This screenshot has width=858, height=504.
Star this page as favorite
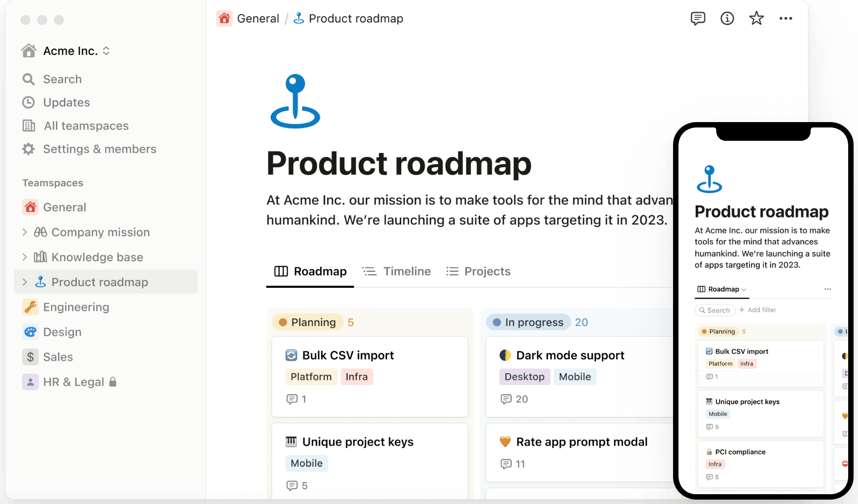(x=756, y=19)
